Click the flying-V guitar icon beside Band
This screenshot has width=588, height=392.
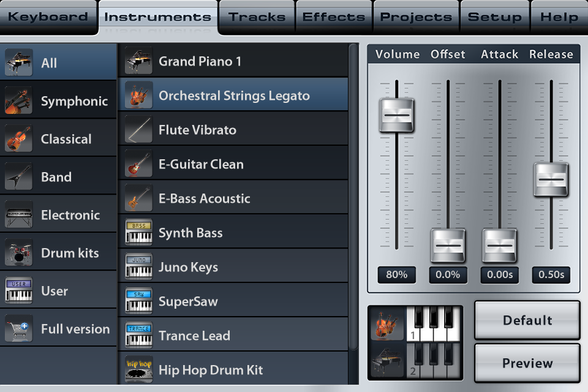coord(18,176)
